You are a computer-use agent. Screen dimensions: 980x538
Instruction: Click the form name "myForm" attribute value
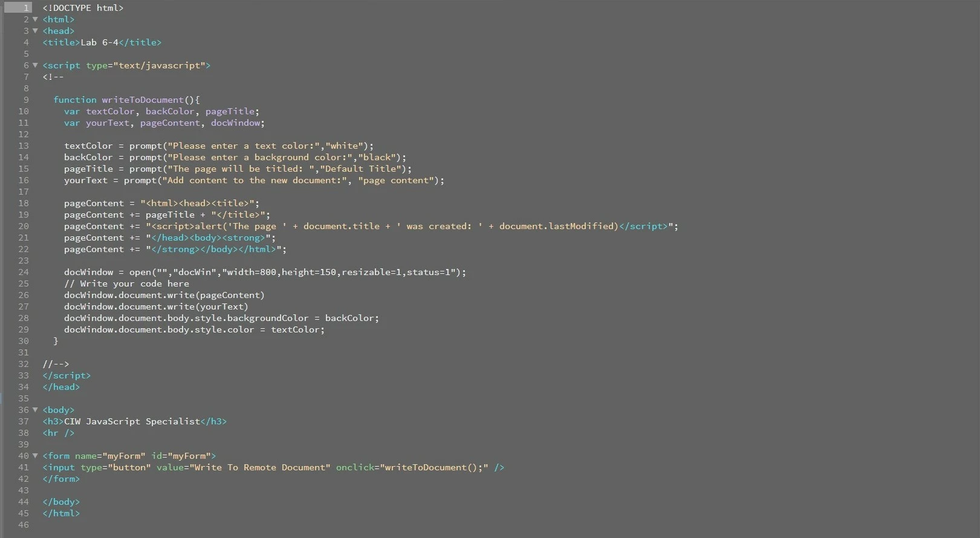[124, 456]
